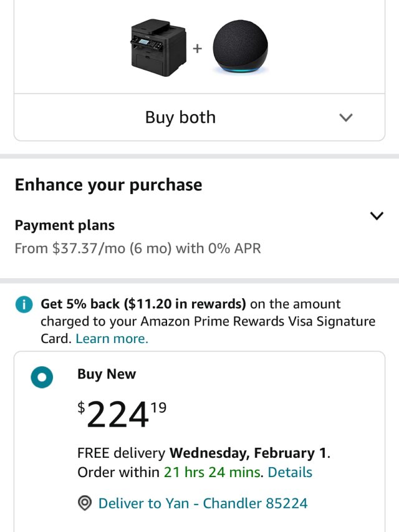Click the location pin icon
This screenshot has width=399, height=532.
85,503
